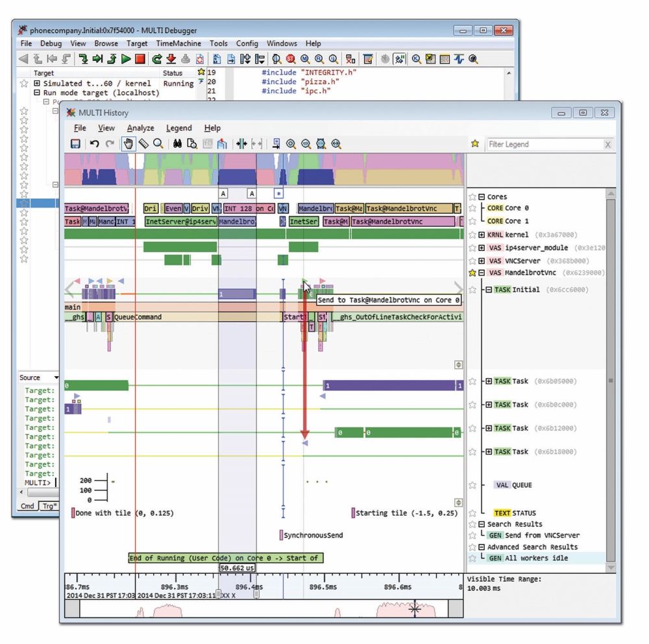Open the Analyze menu

tap(140, 128)
